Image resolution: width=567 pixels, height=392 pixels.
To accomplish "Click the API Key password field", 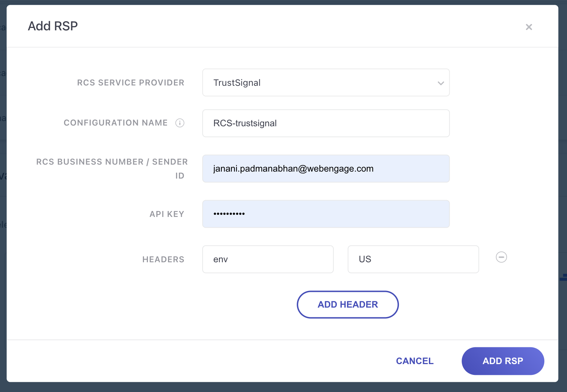I will [326, 214].
